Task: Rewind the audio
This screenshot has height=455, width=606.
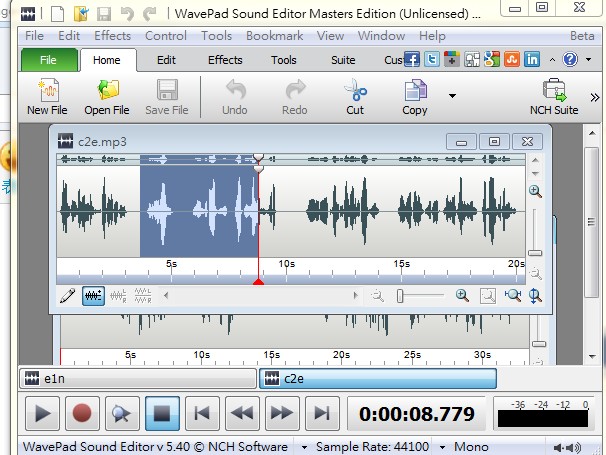Action: point(242,413)
